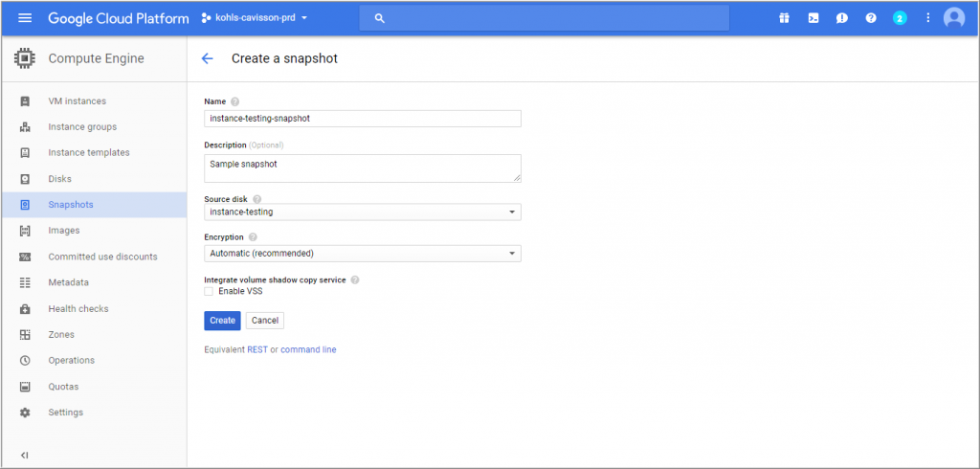Click the Create button
Image resolution: width=980 pixels, height=469 pixels.
click(222, 321)
